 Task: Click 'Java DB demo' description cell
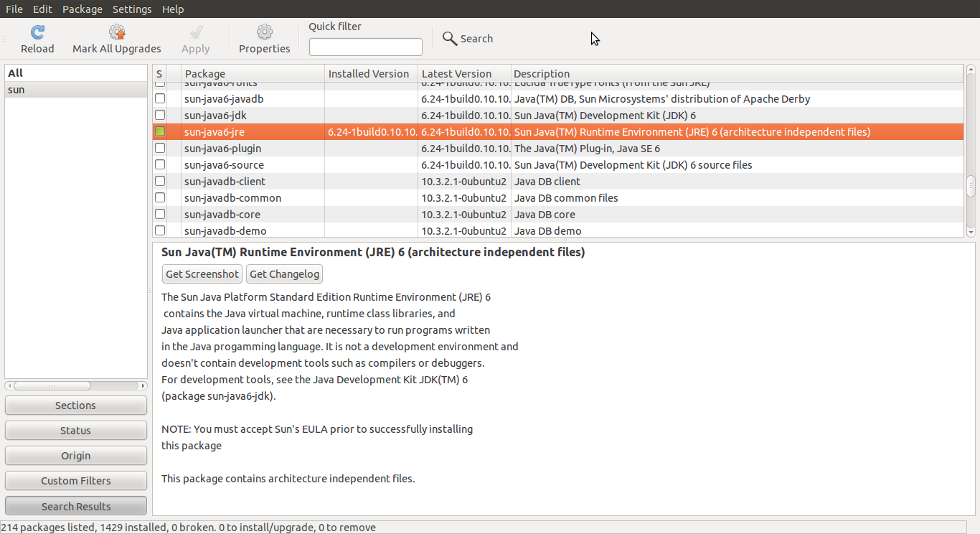(x=547, y=230)
